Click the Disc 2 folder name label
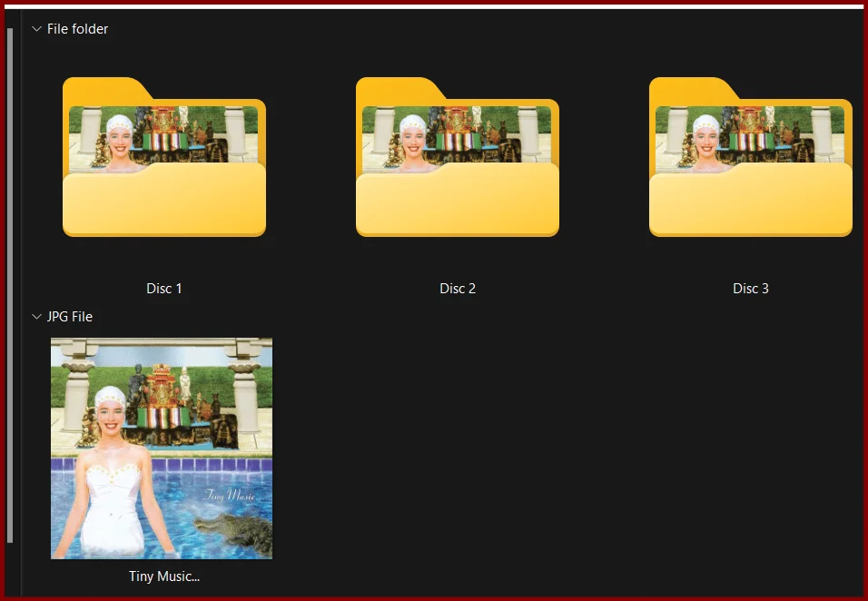 (458, 289)
